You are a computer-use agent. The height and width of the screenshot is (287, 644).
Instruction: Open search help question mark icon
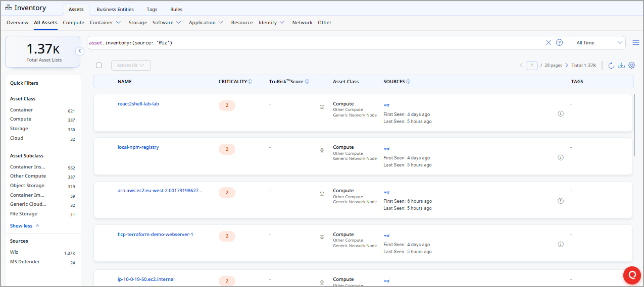(x=559, y=43)
